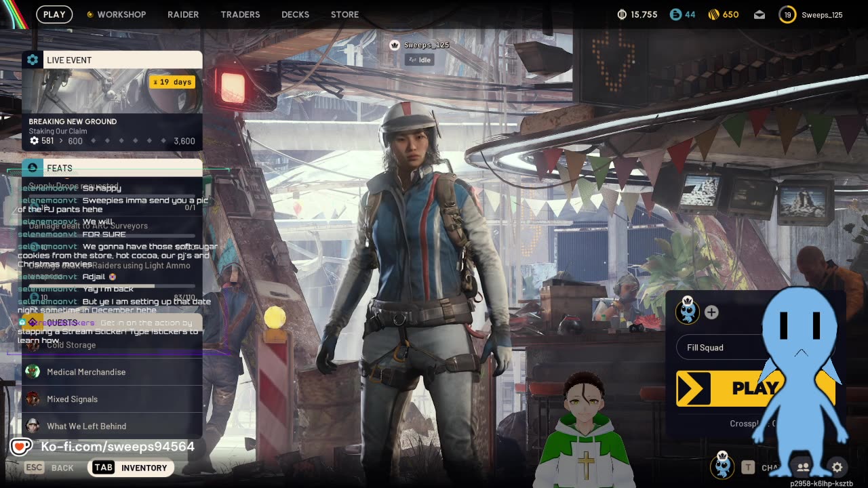Viewport: 868px width, 488px height.
Task: Open the PLAY tab in top navigation
Action: (x=54, y=14)
